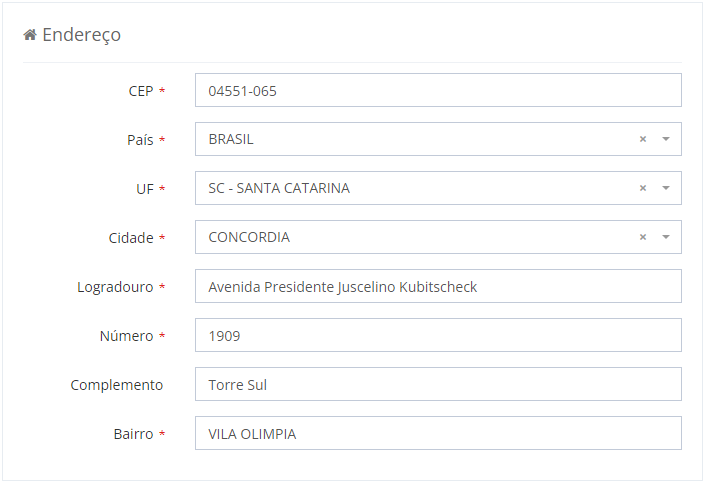Viewport: 706px width, 483px height.
Task: Open the UF combo box showing SC - SANTA CATARINA
Action: (410, 188)
